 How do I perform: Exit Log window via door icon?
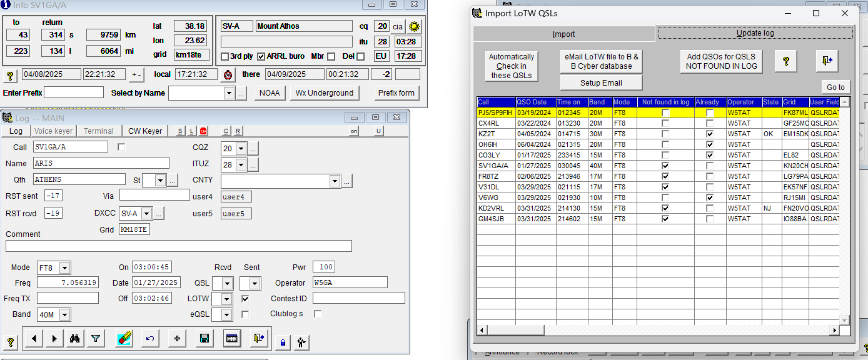(259, 338)
